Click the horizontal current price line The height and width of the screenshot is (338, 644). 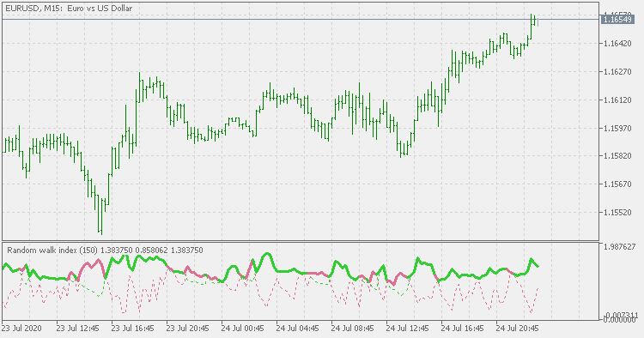[301, 19]
